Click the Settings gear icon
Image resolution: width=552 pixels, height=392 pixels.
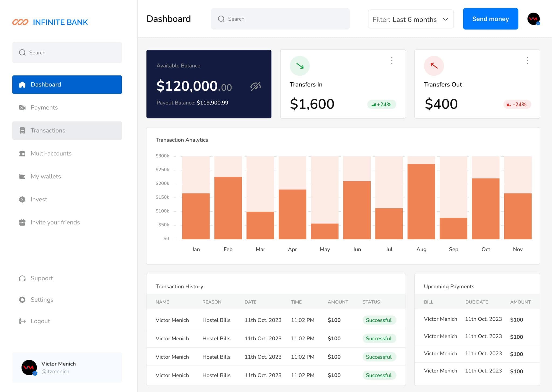[22, 300]
